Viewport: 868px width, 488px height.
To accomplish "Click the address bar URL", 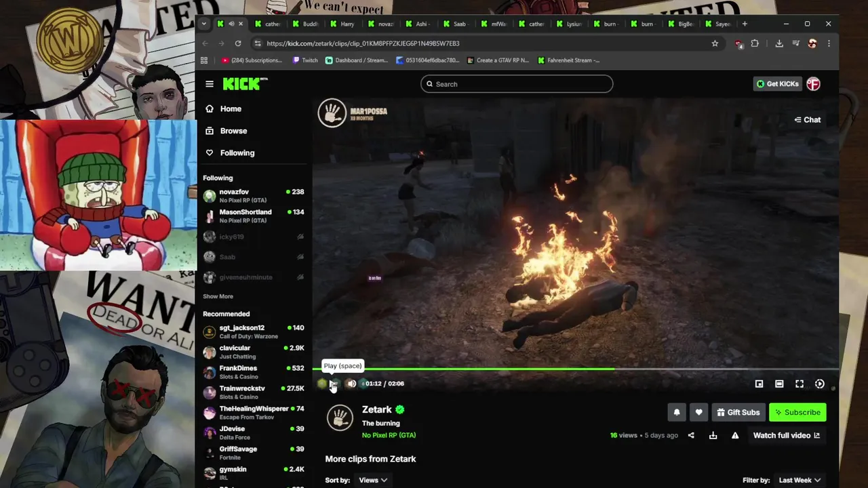I will (x=363, y=43).
